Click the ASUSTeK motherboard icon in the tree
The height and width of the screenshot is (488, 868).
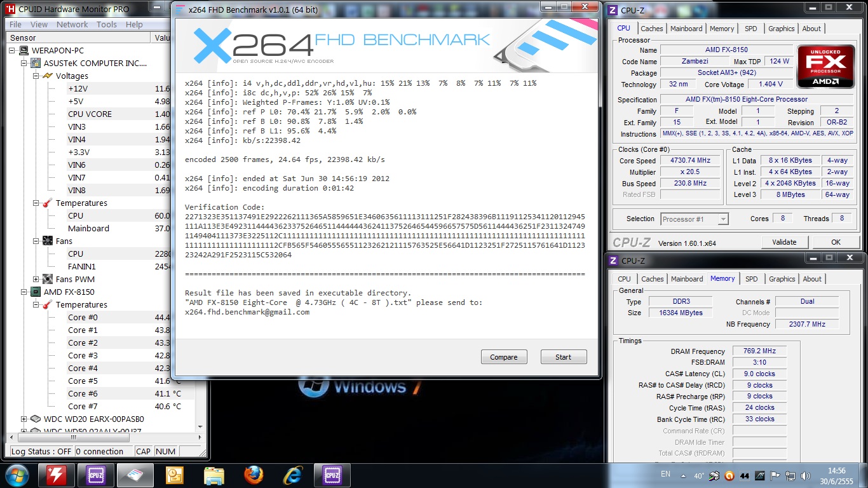coord(36,64)
